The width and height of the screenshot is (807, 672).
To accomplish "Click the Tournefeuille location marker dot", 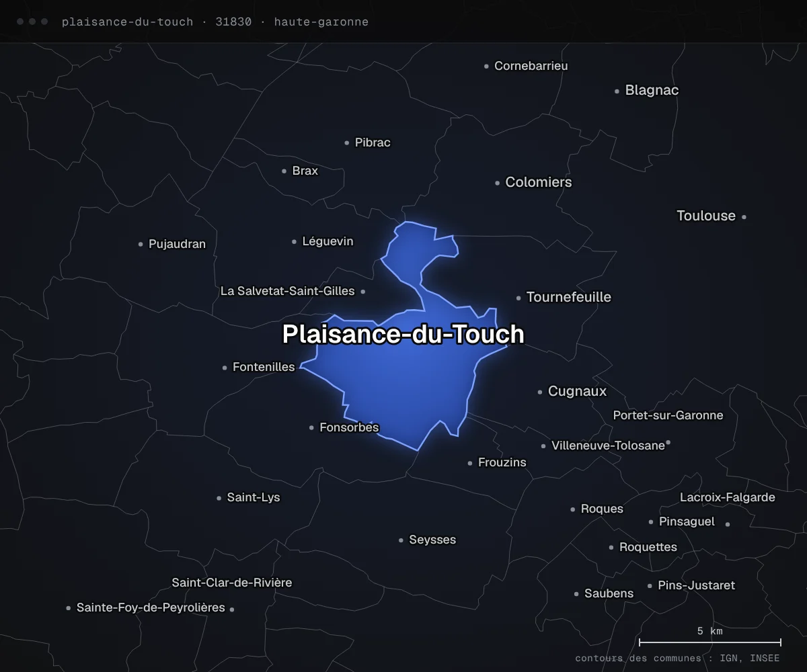I will pyautogui.click(x=518, y=298).
